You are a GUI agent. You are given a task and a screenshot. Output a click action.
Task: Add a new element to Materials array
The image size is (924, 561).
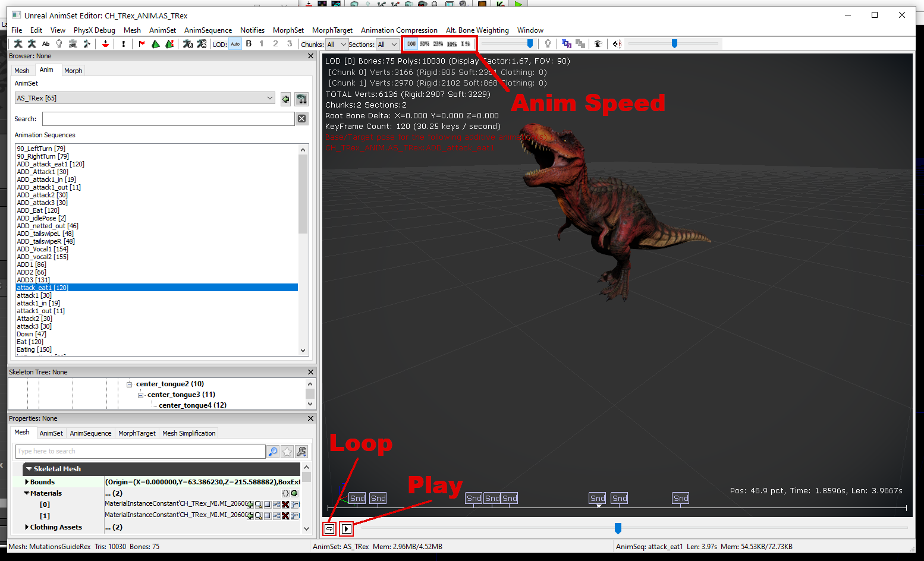tap(294, 493)
